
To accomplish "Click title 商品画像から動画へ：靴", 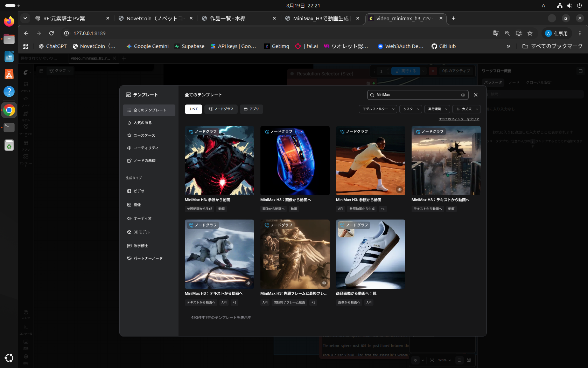I will [x=356, y=293].
